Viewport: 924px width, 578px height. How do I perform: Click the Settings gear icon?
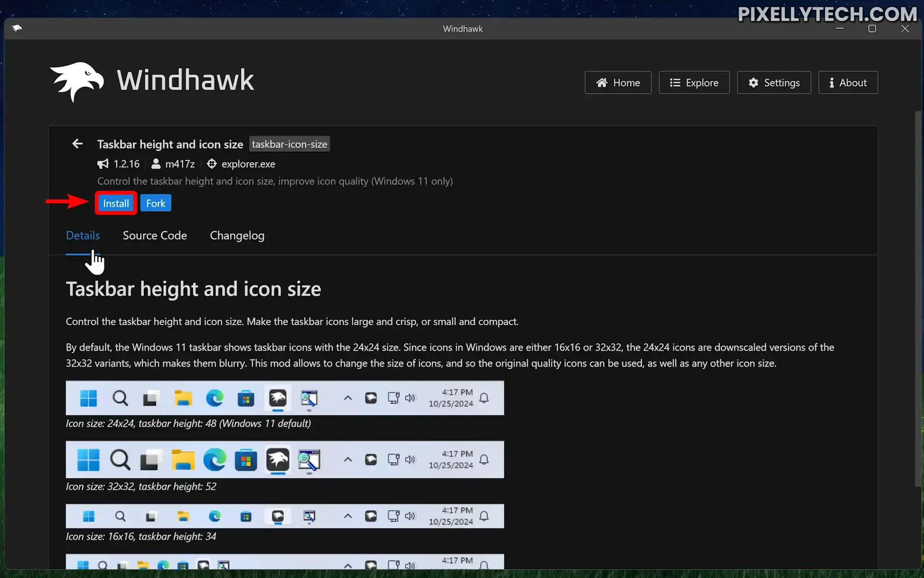click(754, 83)
